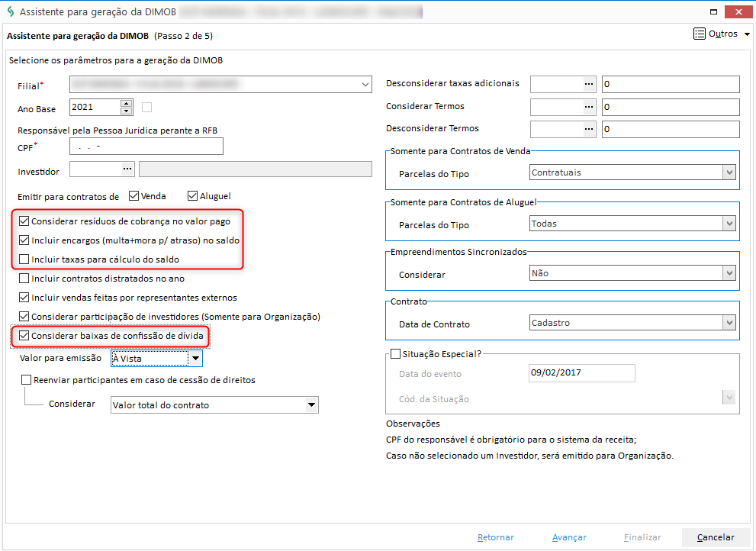This screenshot has height=551, width=756.
Task: Open lookup for Desconsiderar Termos
Action: [588, 129]
